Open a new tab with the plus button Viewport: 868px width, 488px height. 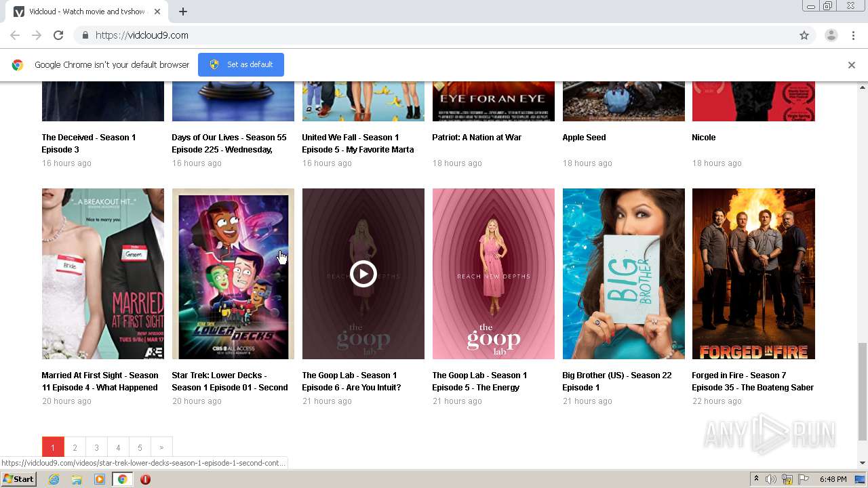coord(183,12)
